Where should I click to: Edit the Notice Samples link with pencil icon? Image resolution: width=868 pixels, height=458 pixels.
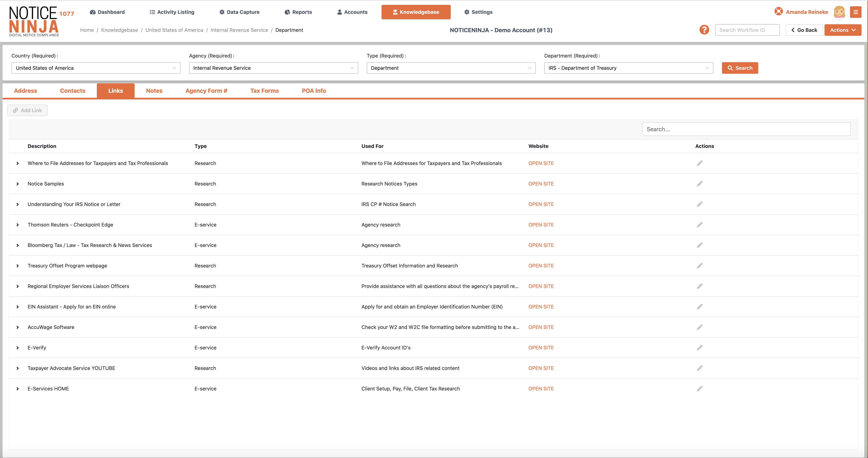pos(700,184)
